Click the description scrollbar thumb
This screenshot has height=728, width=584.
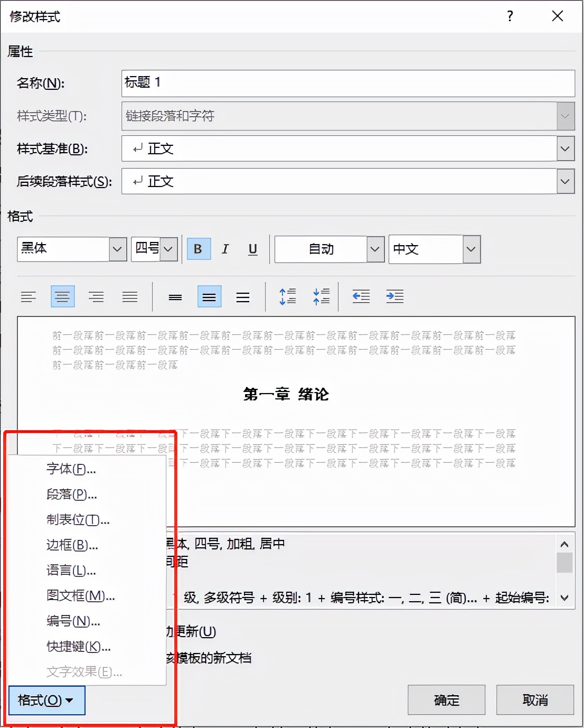point(564,563)
